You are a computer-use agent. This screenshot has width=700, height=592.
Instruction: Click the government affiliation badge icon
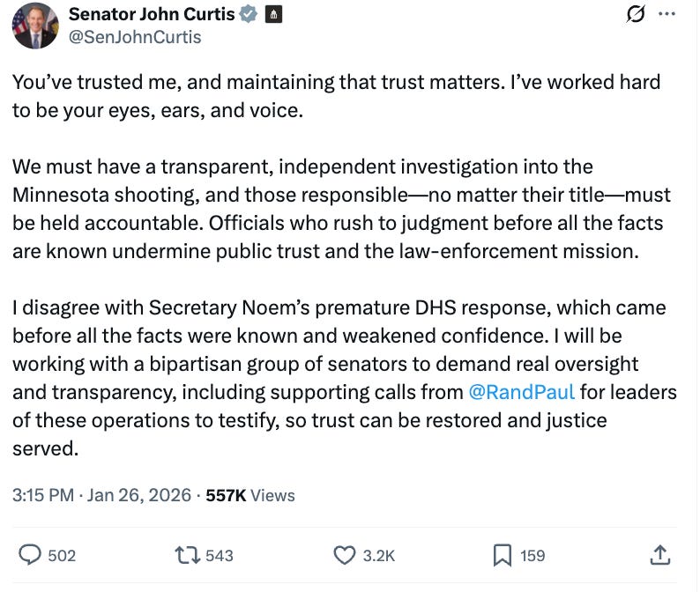273,15
